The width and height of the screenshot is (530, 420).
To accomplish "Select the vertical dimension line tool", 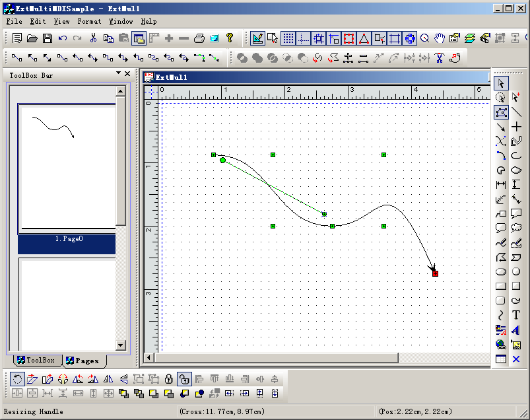I will [516, 185].
